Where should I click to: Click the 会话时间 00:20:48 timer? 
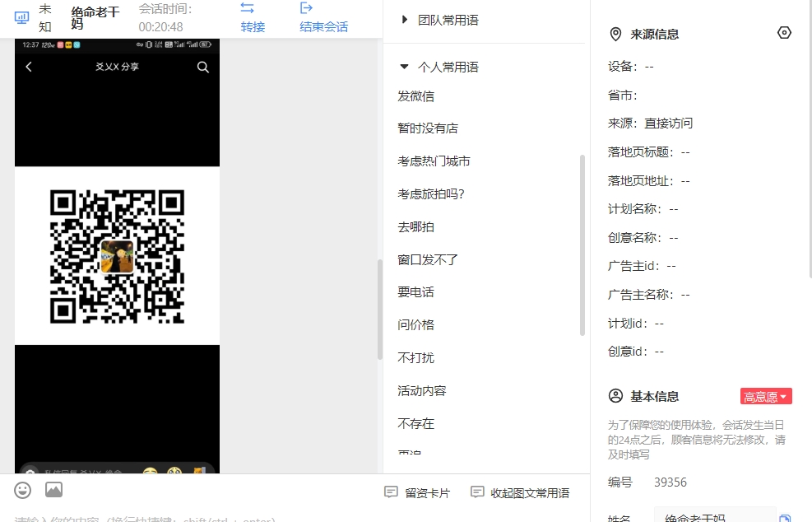point(165,17)
